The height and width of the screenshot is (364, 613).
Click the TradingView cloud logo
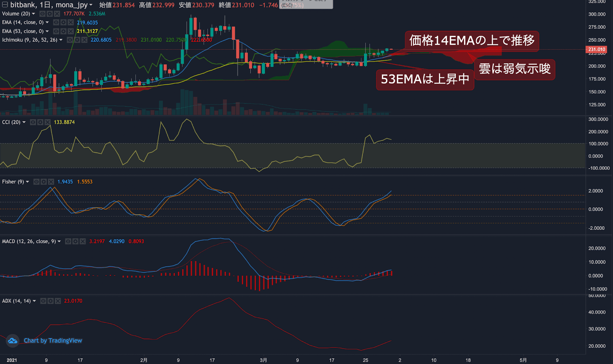click(x=13, y=341)
